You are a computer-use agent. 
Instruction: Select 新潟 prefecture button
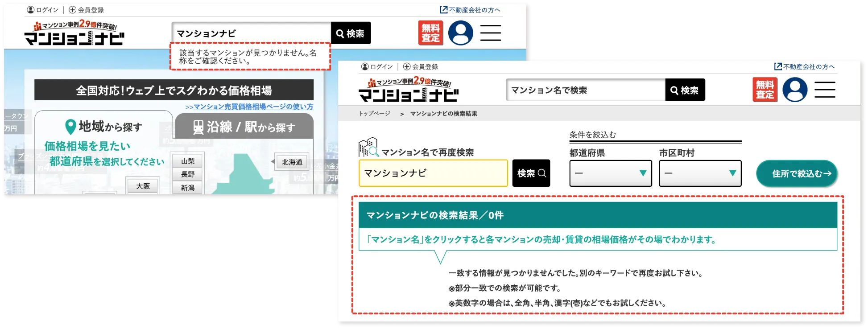pyautogui.click(x=188, y=188)
